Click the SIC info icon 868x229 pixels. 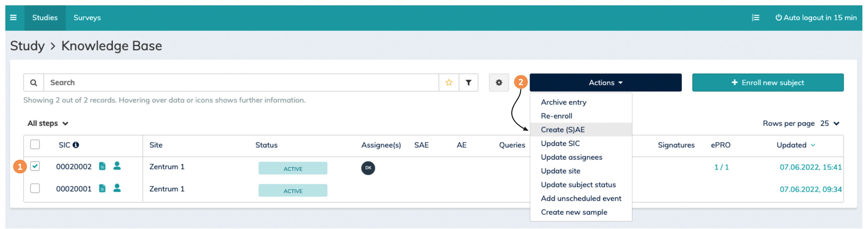(76, 145)
